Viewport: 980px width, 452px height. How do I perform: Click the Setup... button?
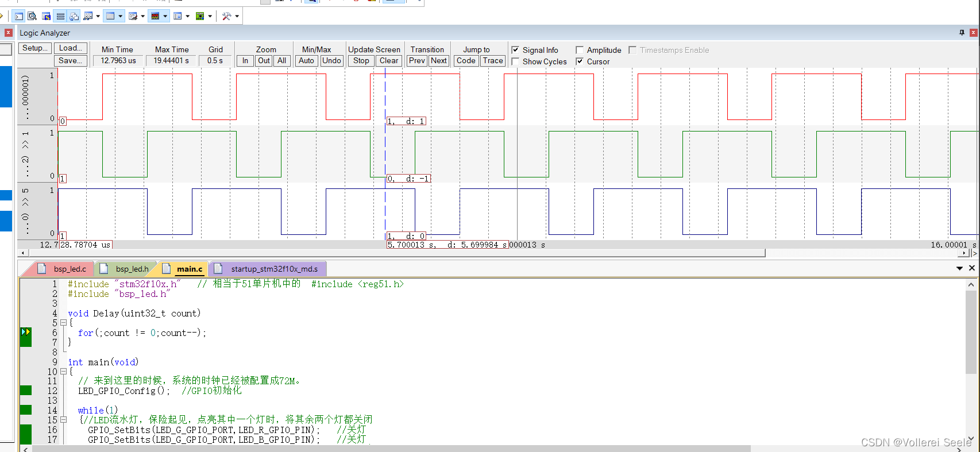35,48
